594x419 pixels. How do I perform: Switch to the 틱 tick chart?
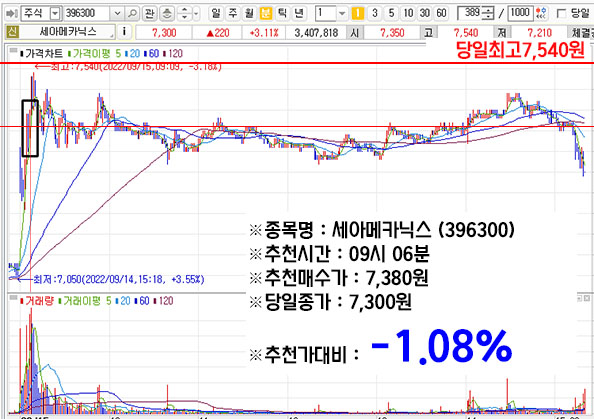tap(282, 14)
